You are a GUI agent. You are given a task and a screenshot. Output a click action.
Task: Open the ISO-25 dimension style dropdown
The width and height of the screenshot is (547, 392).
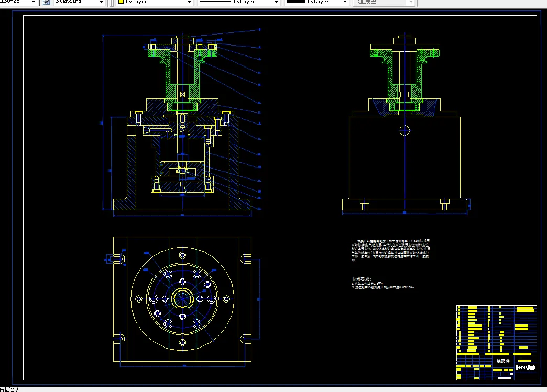(x=34, y=2)
